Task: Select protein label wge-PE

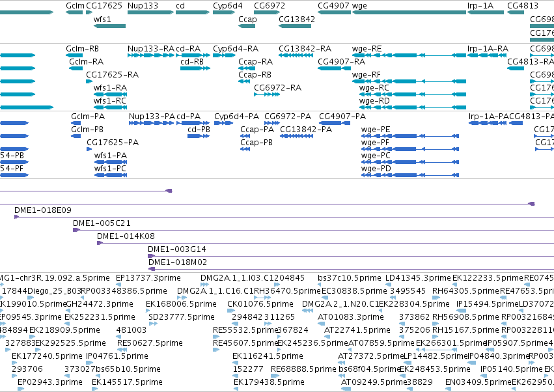Action: click(x=376, y=130)
